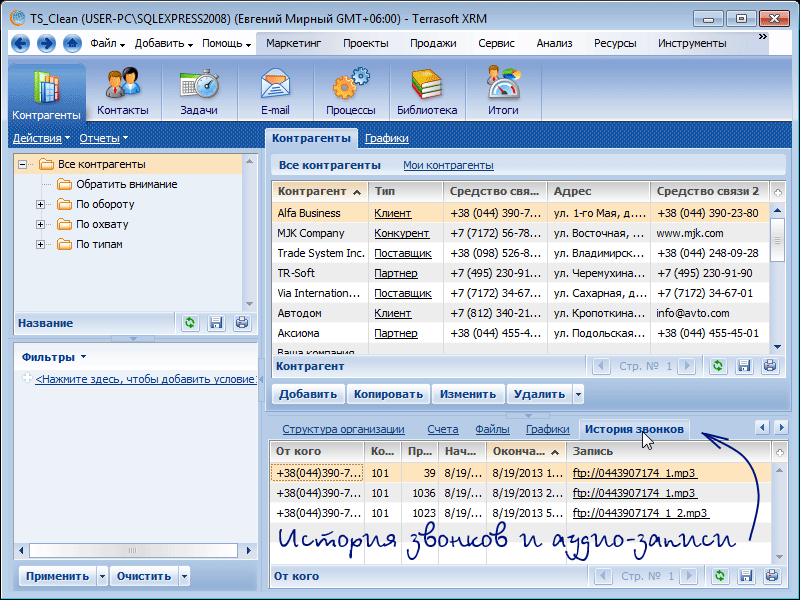Click the Копировать button
800x600 pixels.
(388, 394)
